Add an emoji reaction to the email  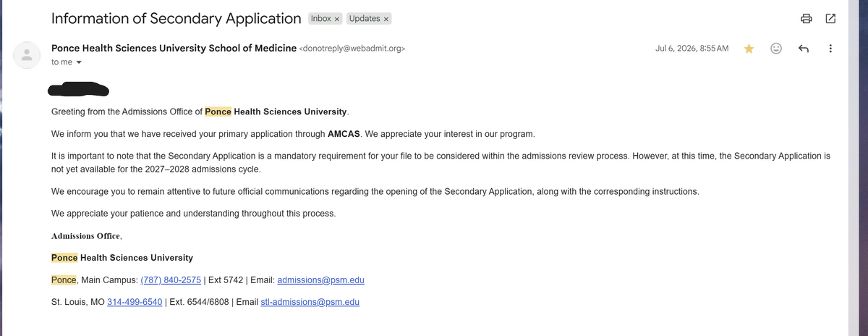pos(776,49)
